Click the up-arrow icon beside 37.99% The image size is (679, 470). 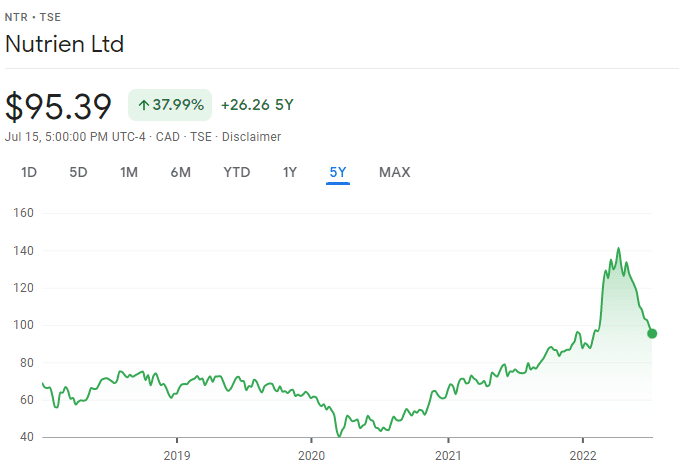click(x=144, y=105)
